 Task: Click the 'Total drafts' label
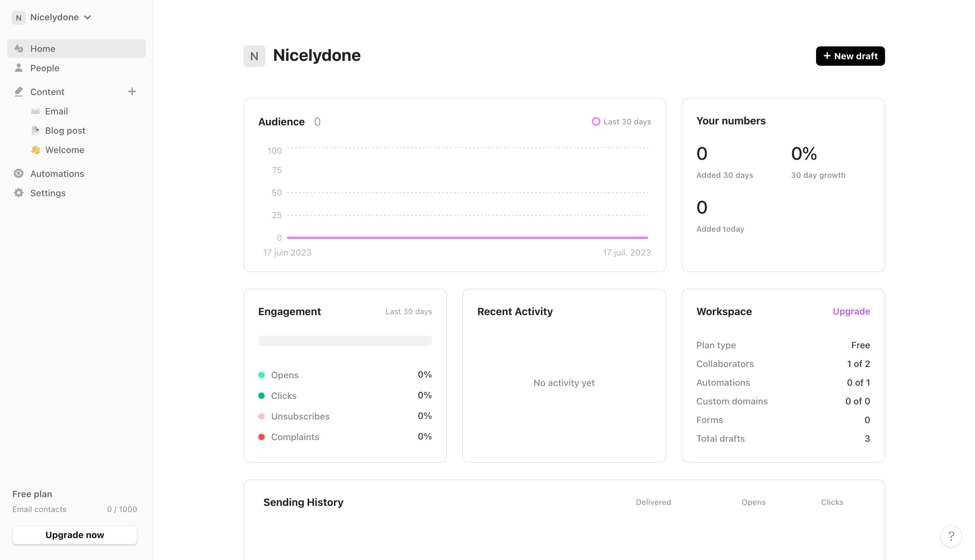click(720, 439)
